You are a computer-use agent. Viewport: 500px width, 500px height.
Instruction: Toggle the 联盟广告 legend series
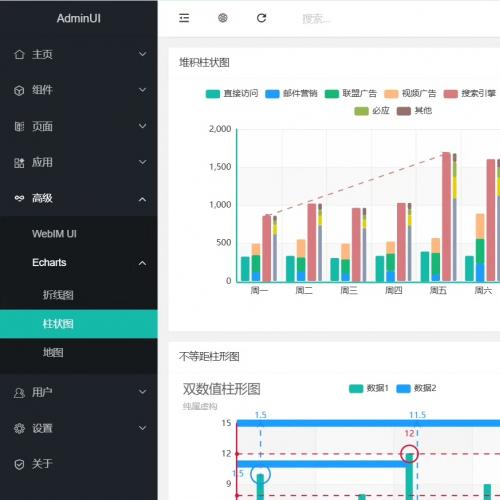(351, 94)
